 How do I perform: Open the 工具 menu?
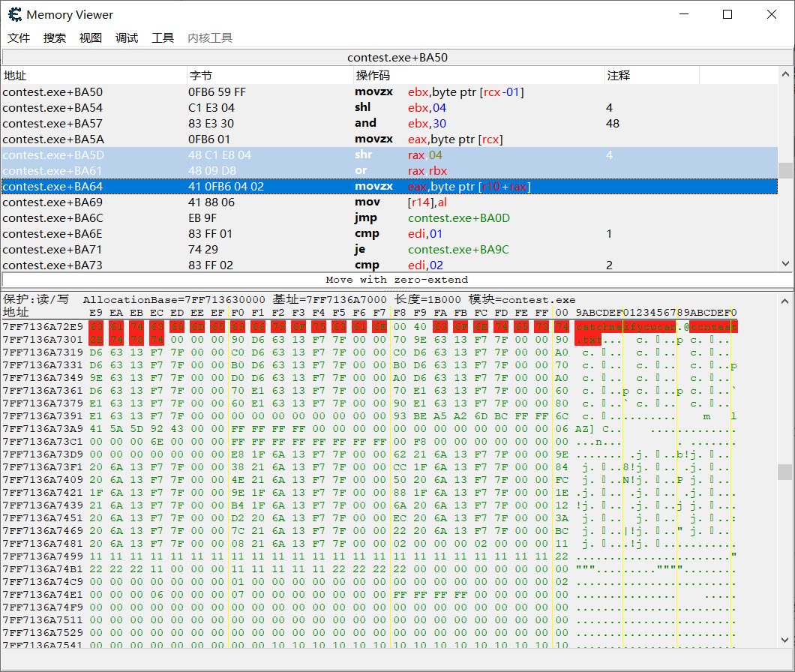coord(162,38)
